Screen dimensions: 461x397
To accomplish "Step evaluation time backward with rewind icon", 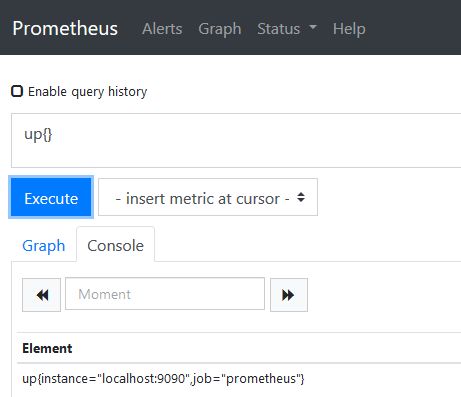I will [42, 295].
